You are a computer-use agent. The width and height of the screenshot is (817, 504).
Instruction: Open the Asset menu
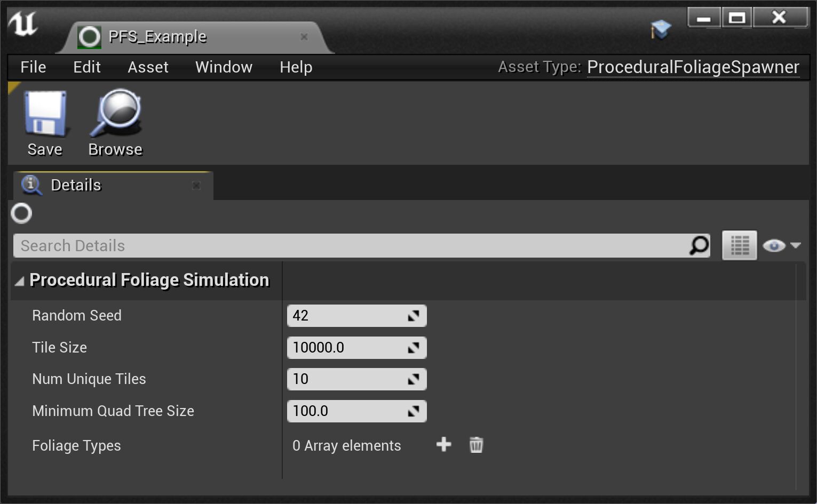[x=148, y=67]
